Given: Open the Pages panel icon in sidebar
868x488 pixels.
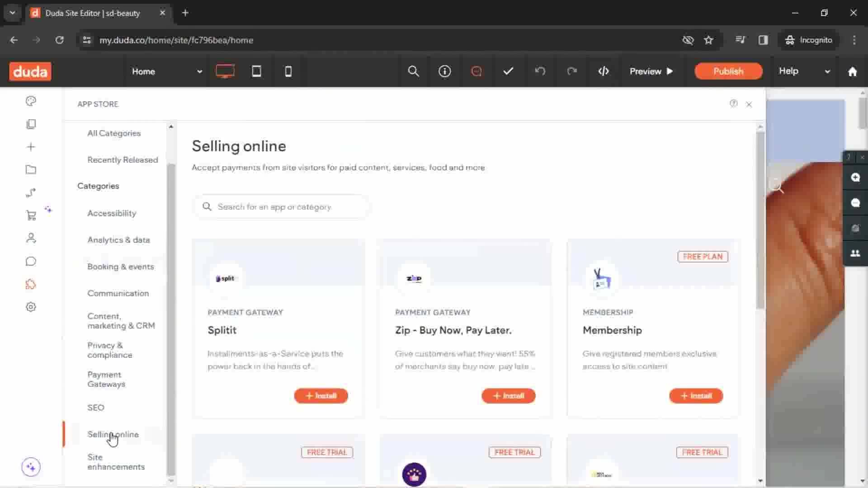Looking at the screenshot, I should (31, 124).
